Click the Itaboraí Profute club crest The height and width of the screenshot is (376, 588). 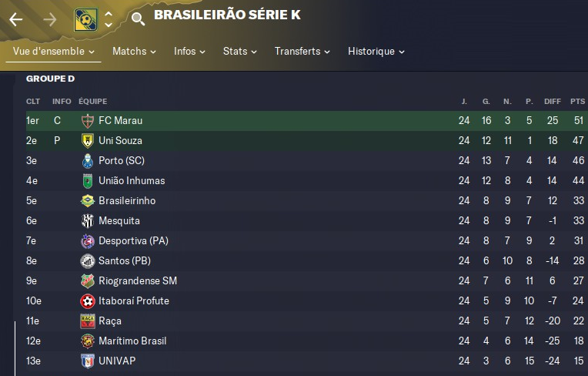point(87,301)
